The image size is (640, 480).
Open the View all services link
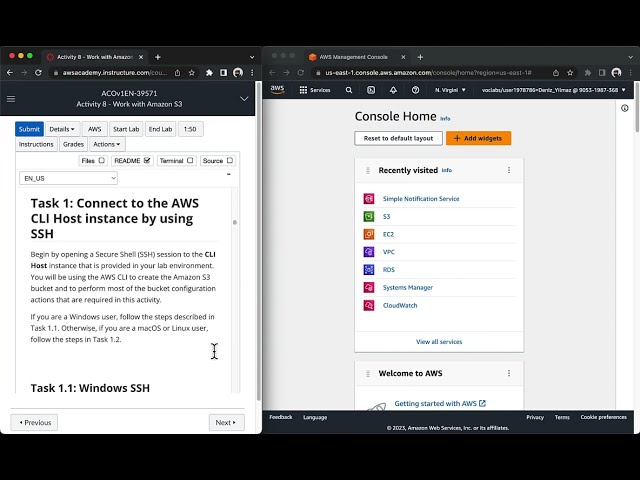(439, 342)
